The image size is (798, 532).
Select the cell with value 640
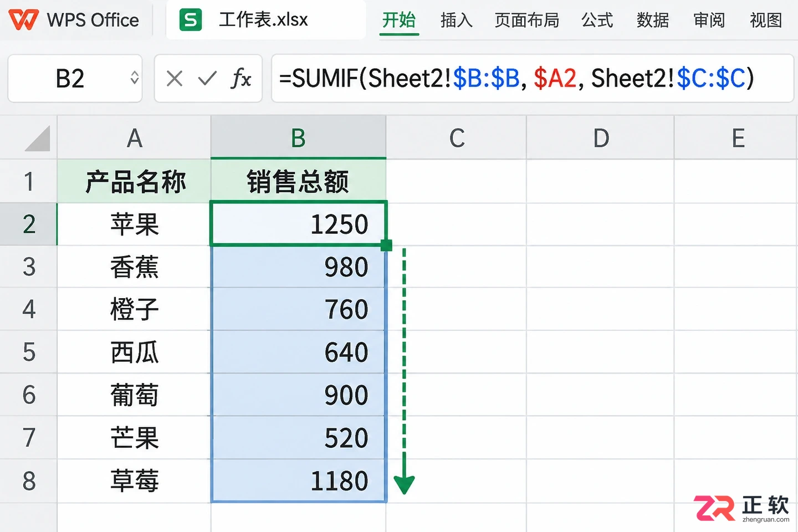(298, 352)
